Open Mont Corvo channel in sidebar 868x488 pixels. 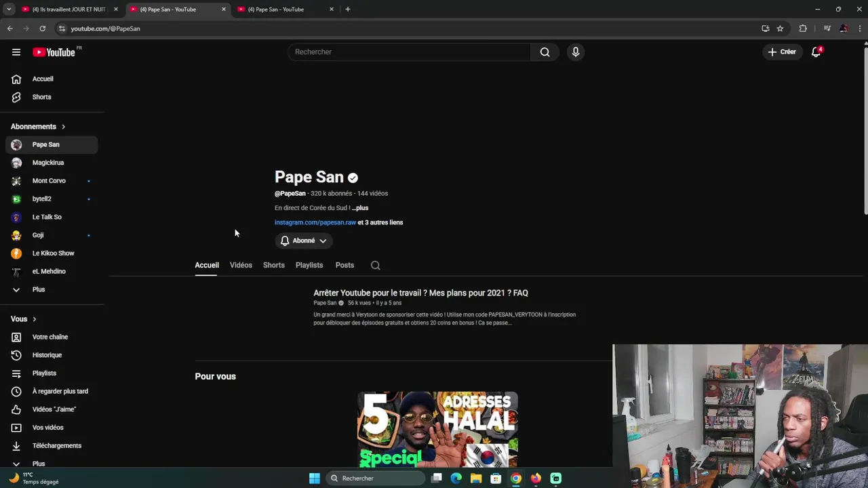click(x=52, y=181)
